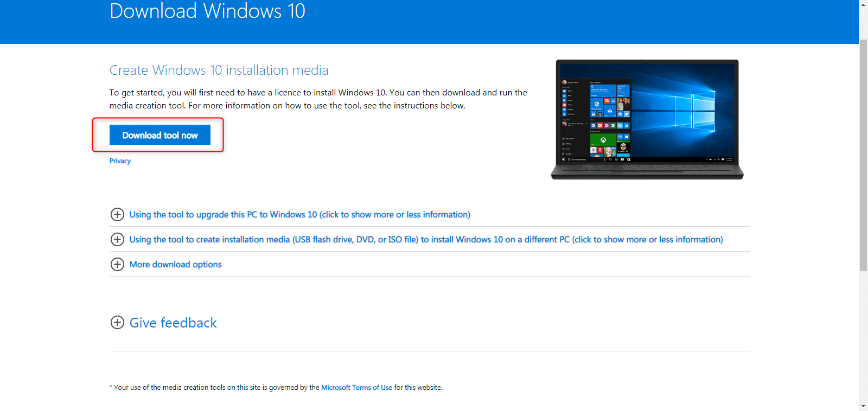Image resolution: width=868 pixels, height=411 pixels.
Task: Click plus icon beside More download options
Action: (x=117, y=264)
